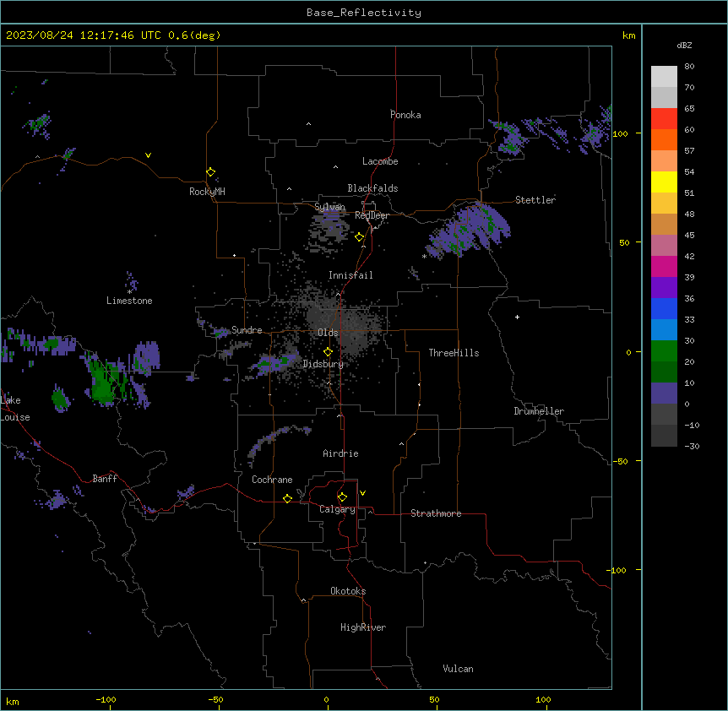Click the gray clutter echo east of Olds
The width and height of the screenshot is (728, 711).
click(357, 330)
